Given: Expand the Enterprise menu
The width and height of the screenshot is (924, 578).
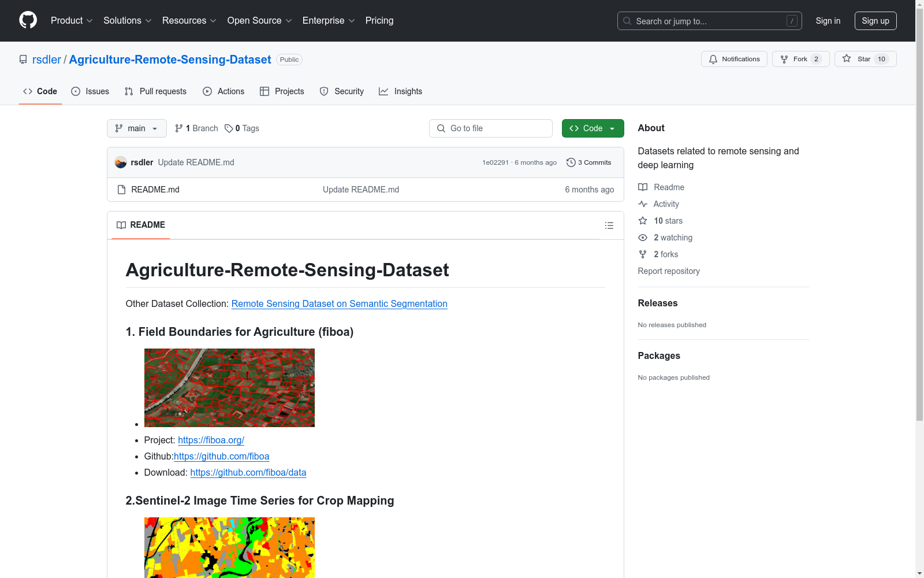Looking at the screenshot, I should pos(329,20).
